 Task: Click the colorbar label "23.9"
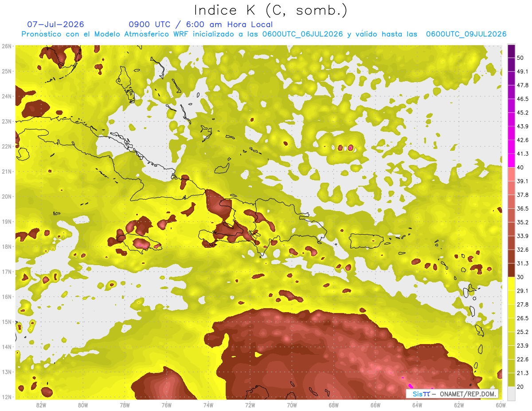click(x=523, y=346)
